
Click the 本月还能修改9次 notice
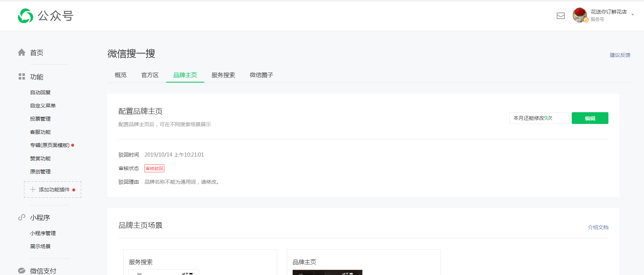pos(539,118)
